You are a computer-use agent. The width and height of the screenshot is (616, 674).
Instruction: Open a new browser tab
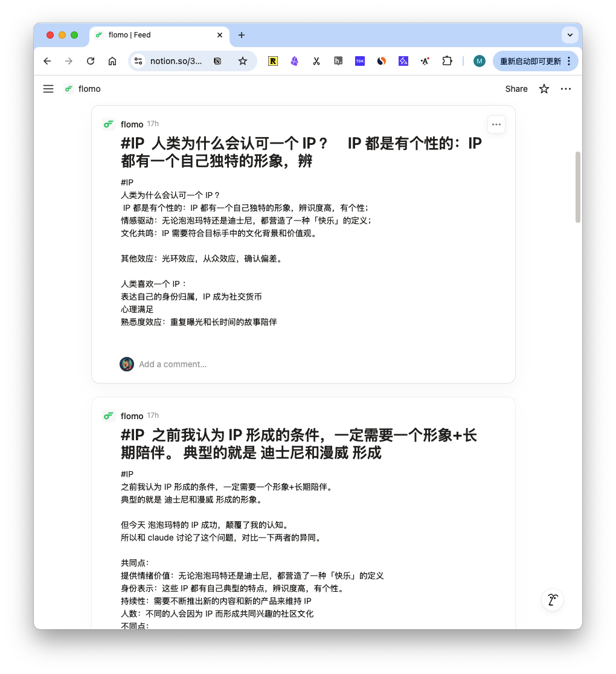click(x=242, y=35)
